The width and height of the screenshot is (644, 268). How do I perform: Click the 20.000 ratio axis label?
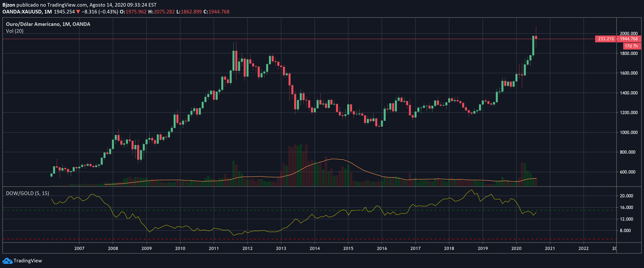[626, 196]
